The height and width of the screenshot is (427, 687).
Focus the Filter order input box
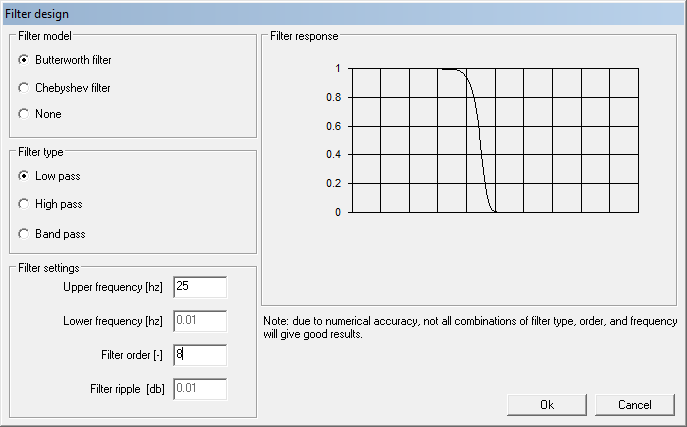pyautogui.click(x=199, y=355)
